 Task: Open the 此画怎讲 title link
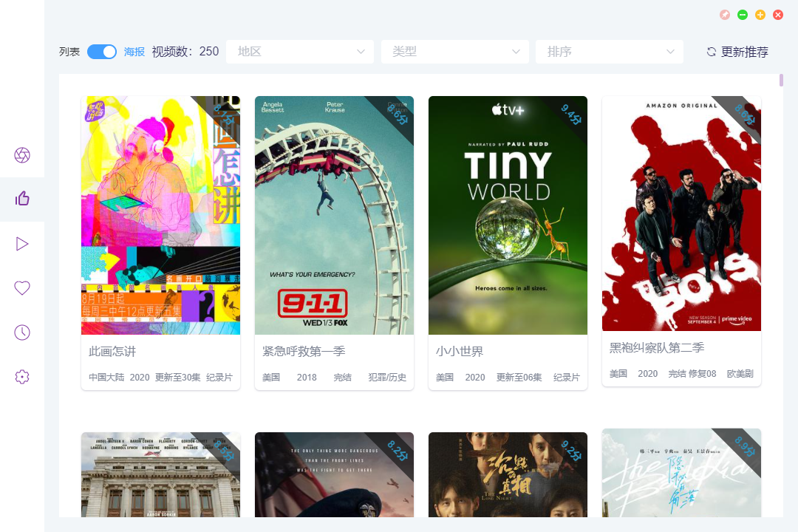[x=112, y=351]
